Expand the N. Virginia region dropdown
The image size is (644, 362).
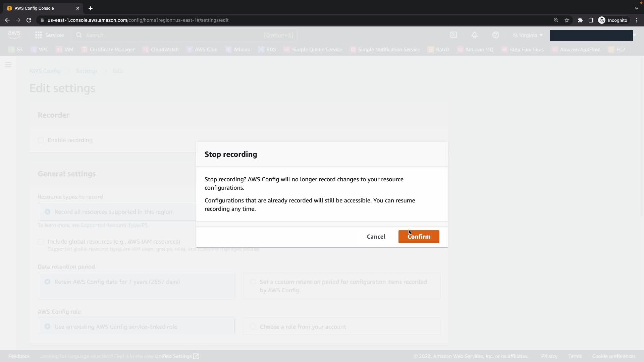coord(528,35)
